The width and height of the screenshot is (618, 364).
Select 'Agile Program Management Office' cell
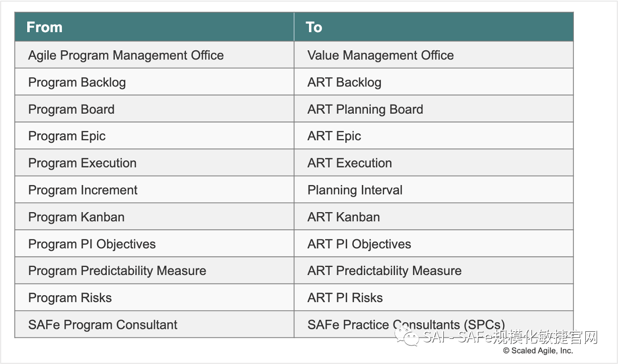(x=126, y=55)
